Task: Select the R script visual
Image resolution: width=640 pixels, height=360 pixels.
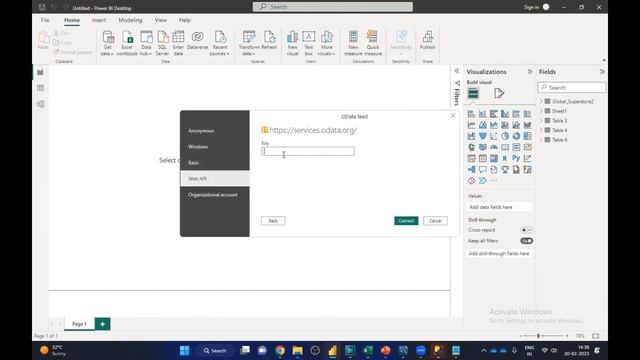Action: (x=505, y=158)
